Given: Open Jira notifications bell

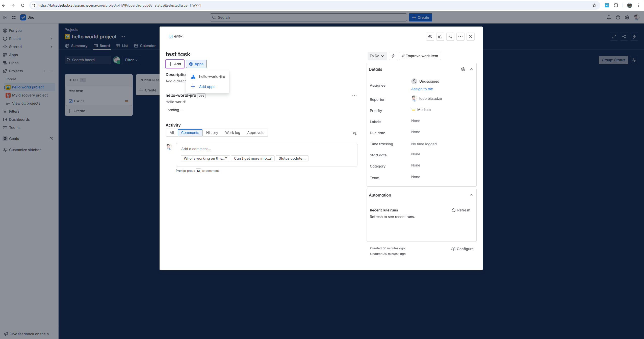Looking at the screenshot, I should click(x=609, y=17).
